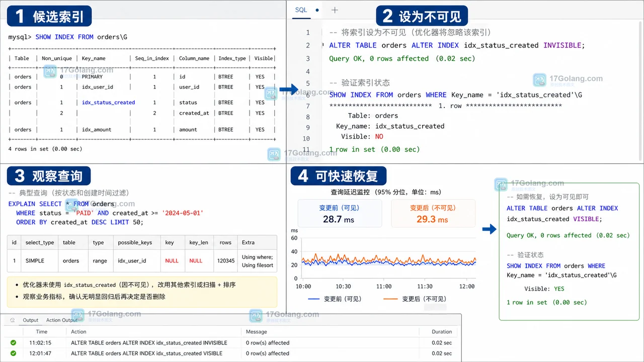Click the 12:01:47 timestamp
This screenshot has height=362, width=644.
(x=40, y=353)
